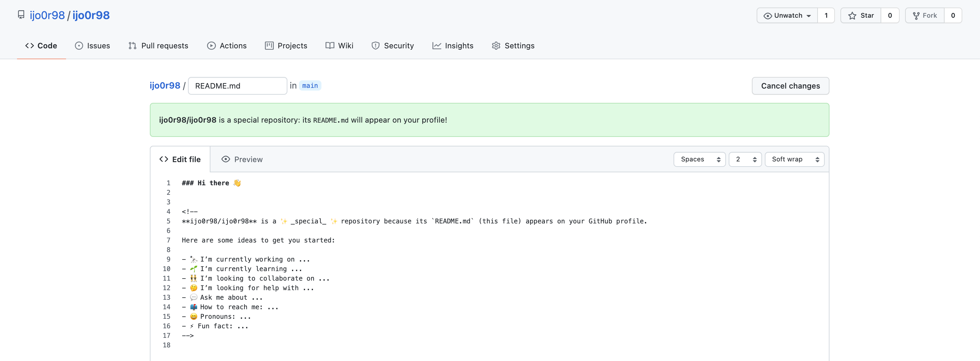The height and width of the screenshot is (361, 980).
Task: Click the Preview eye icon
Action: coord(226,159)
